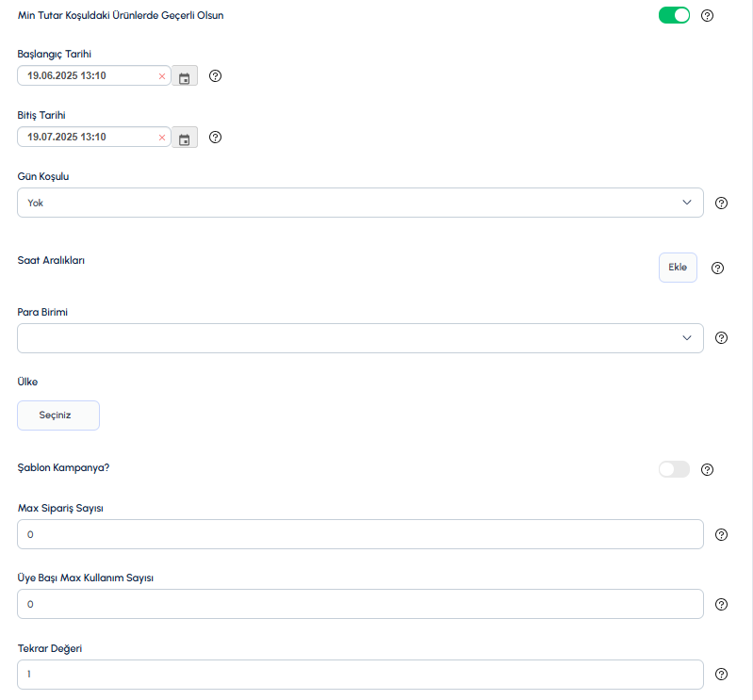Open the Para Birimi dropdown
Viewport: 753px width, 700px height.
(x=360, y=338)
